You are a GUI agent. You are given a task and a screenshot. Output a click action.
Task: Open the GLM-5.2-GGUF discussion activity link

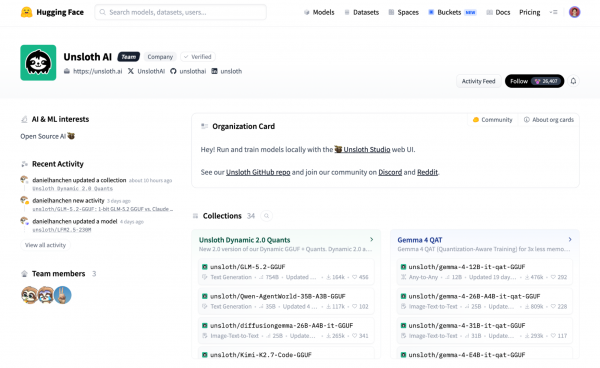tap(103, 209)
